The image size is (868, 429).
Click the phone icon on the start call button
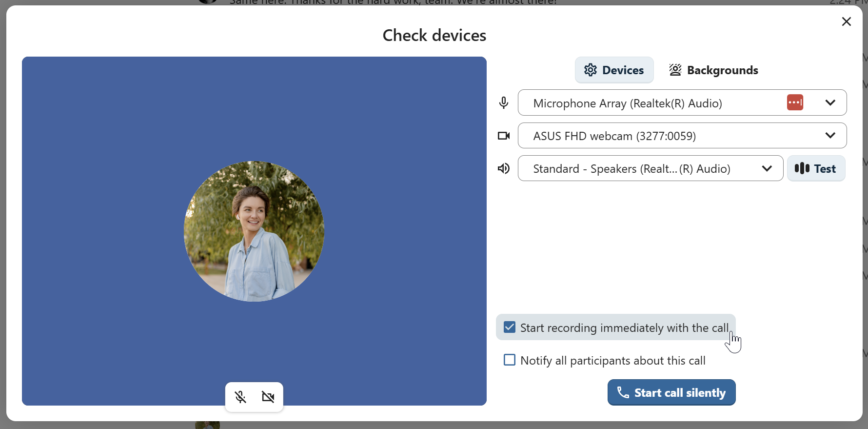tap(623, 392)
